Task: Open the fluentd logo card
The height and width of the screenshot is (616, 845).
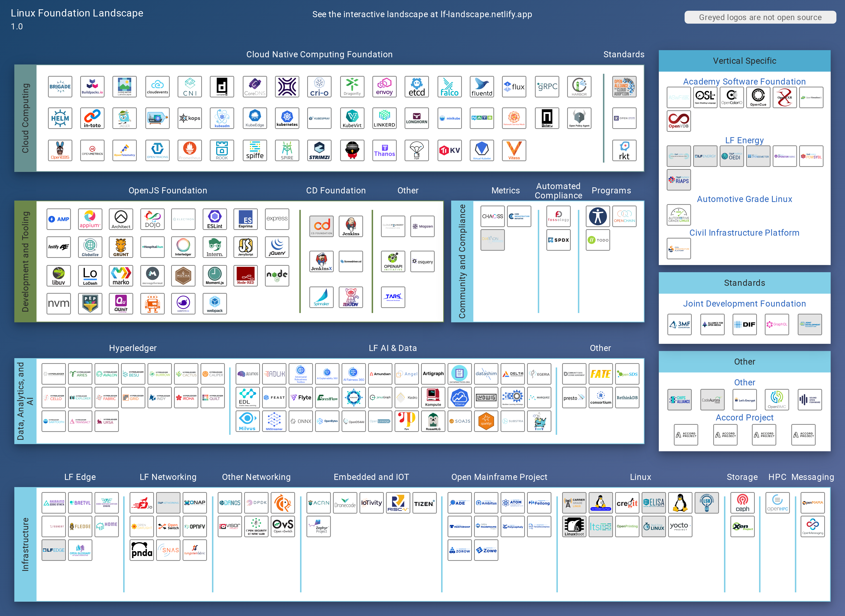Action: point(482,86)
